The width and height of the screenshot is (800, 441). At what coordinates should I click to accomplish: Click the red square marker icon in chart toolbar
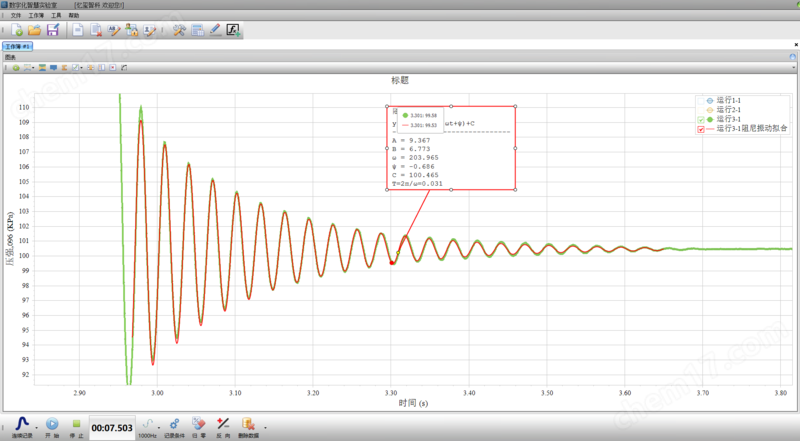113,67
